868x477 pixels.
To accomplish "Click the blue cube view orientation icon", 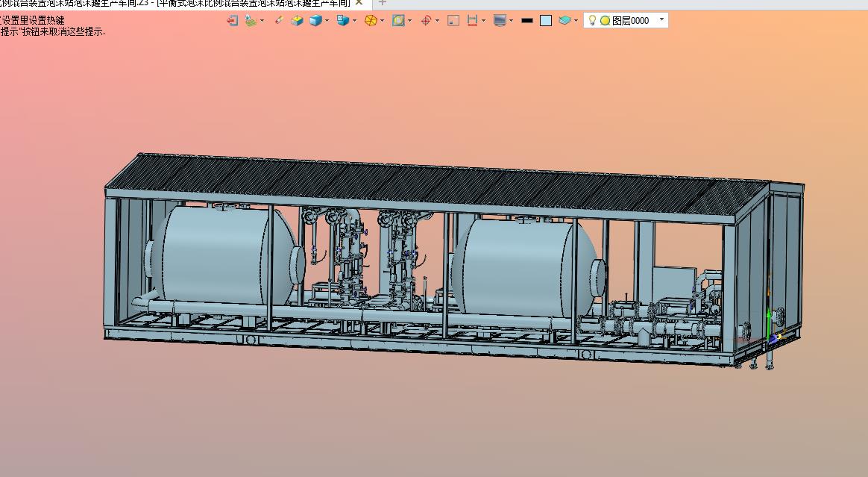I will click(343, 20).
